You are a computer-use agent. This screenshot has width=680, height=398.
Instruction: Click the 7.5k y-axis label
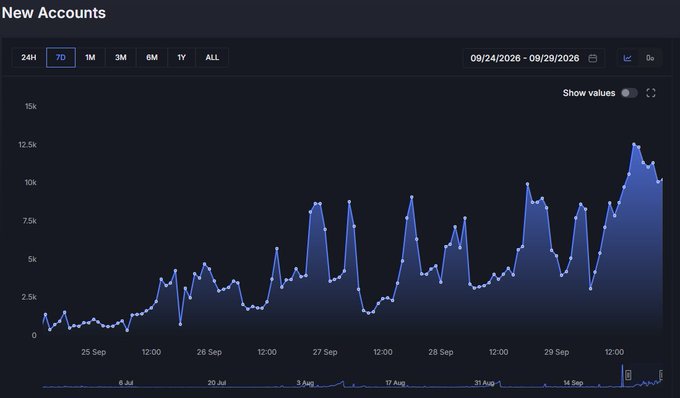29,221
